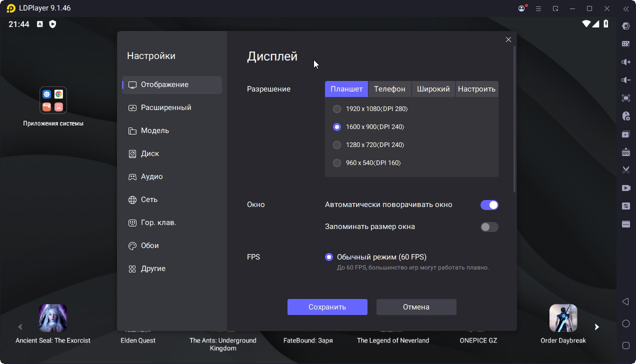636x364 pixels.
Task: Click the battery status icon
Action: (606, 24)
